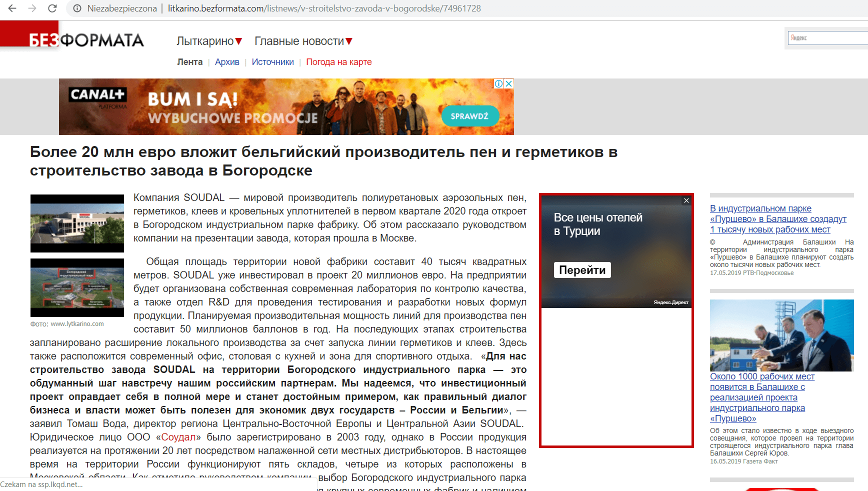Image resolution: width=868 pixels, height=491 pixels.
Task: Click the 17.05.2019 РТВ-Подмосковье source line
Action: (x=752, y=273)
